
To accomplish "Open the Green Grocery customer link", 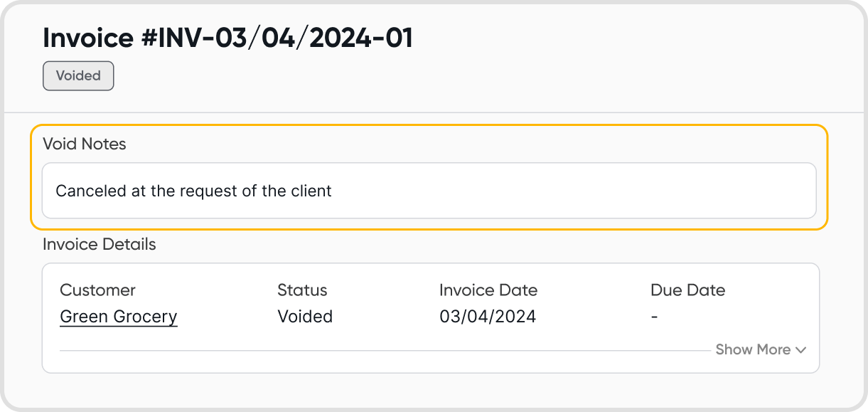I will (118, 317).
